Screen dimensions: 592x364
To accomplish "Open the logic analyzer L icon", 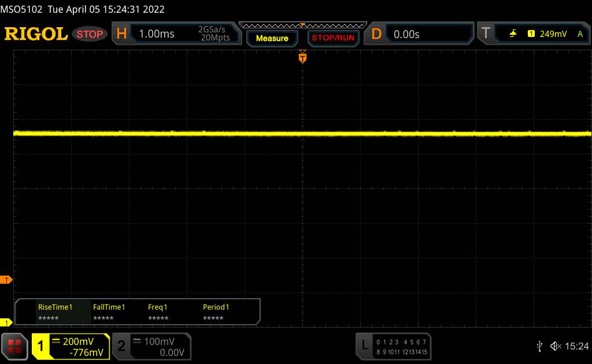I will coord(365,345).
